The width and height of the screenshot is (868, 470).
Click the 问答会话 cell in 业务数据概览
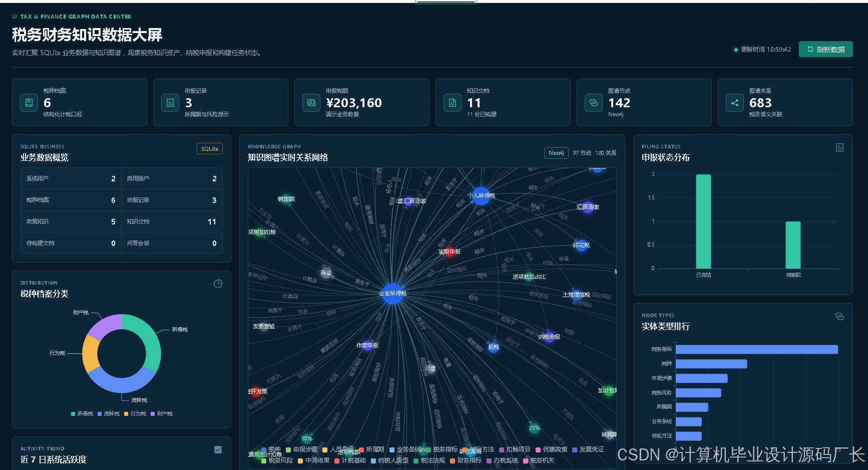(x=172, y=243)
